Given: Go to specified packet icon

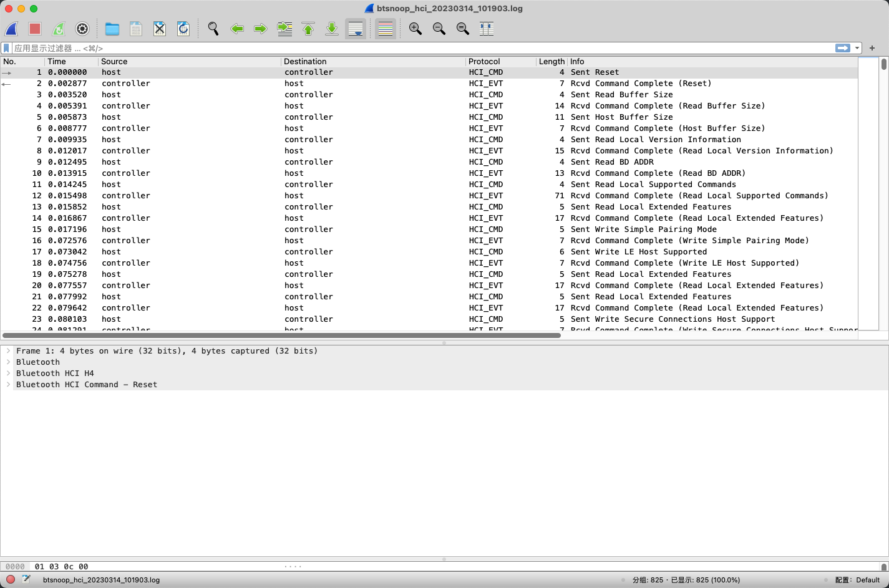Looking at the screenshot, I should click(284, 29).
